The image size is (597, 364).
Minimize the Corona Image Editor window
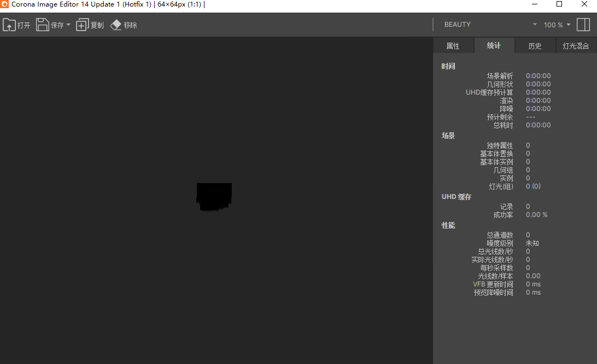pos(535,4)
